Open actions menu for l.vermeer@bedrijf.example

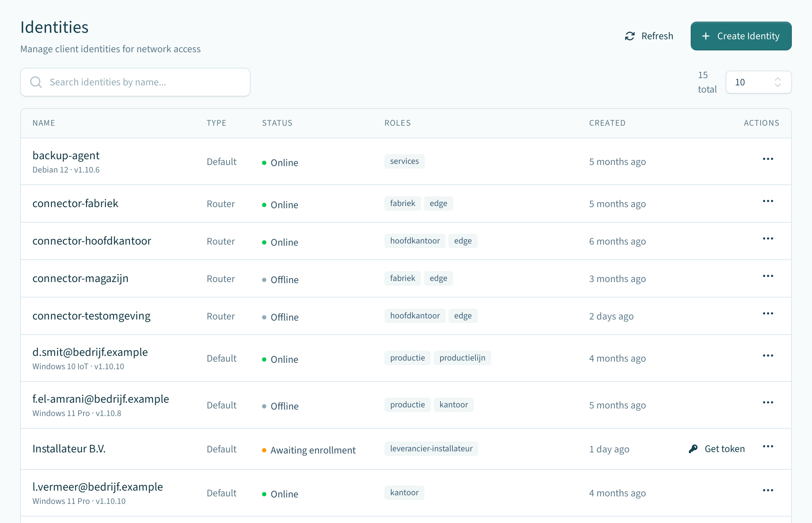click(768, 490)
